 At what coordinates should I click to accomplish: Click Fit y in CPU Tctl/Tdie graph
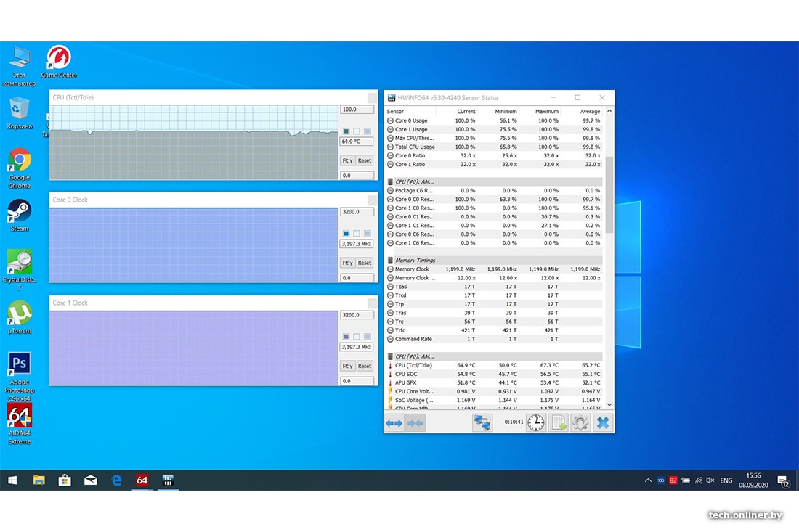tap(347, 160)
